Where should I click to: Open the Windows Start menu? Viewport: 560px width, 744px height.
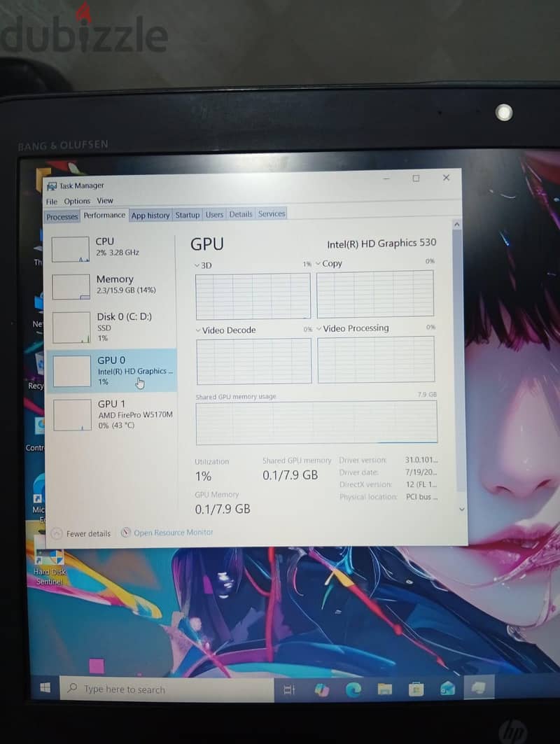coord(45,687)
